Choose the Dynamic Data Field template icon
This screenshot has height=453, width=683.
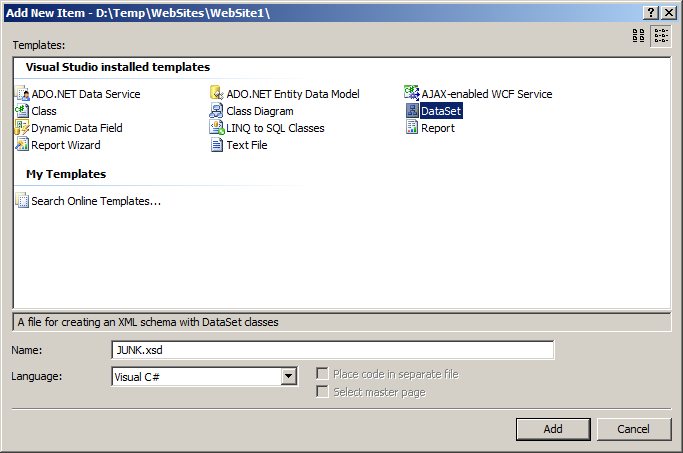22,128
